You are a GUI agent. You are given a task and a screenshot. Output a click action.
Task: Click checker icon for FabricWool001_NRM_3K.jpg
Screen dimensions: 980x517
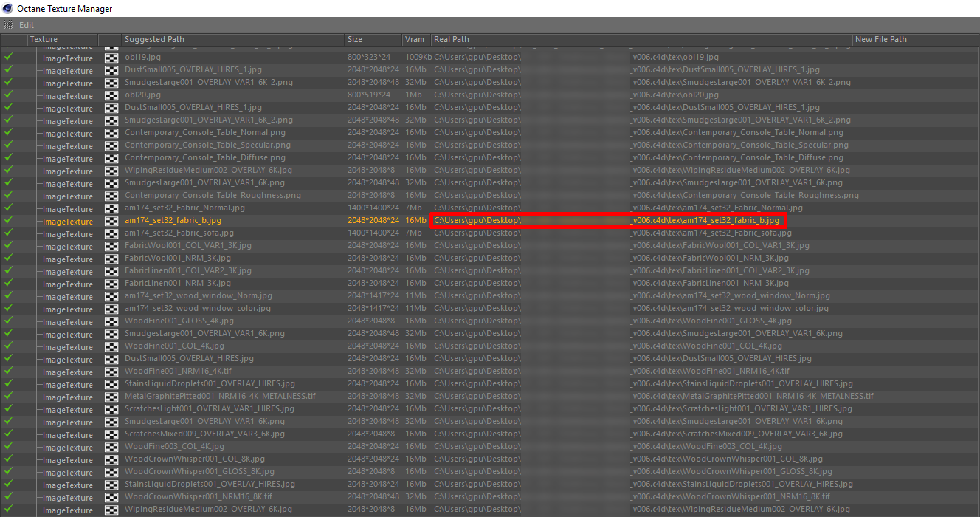pyautogui.click(x=111, y=258)
